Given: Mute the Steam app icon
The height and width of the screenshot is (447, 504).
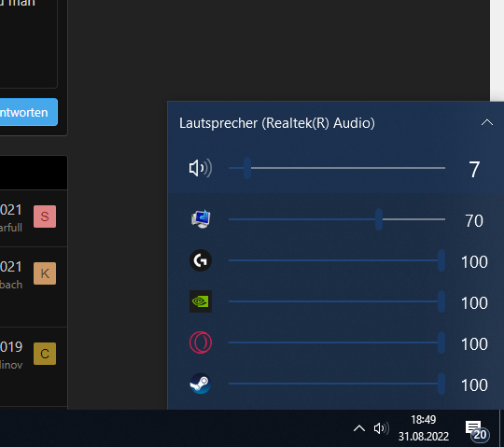Looking at the screenshot, I should pos(201,384).
